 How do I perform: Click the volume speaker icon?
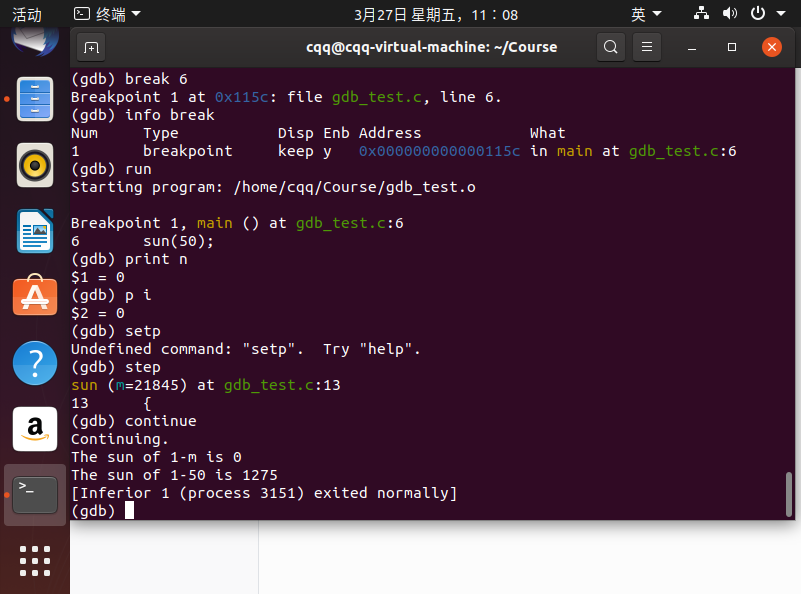[x=729, y=13]
